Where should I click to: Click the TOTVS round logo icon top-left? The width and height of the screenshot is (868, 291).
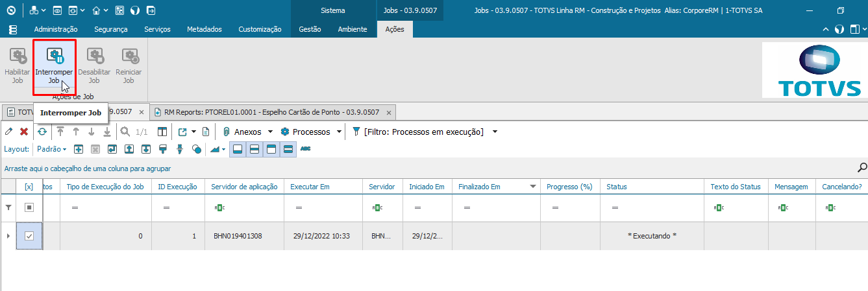coord(11,10)
